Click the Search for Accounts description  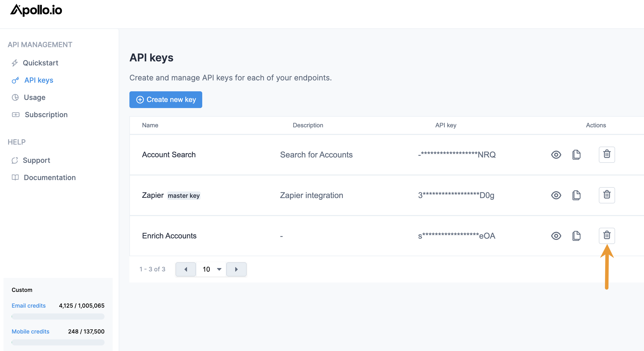pyautogui.click(x=316, y=155)
